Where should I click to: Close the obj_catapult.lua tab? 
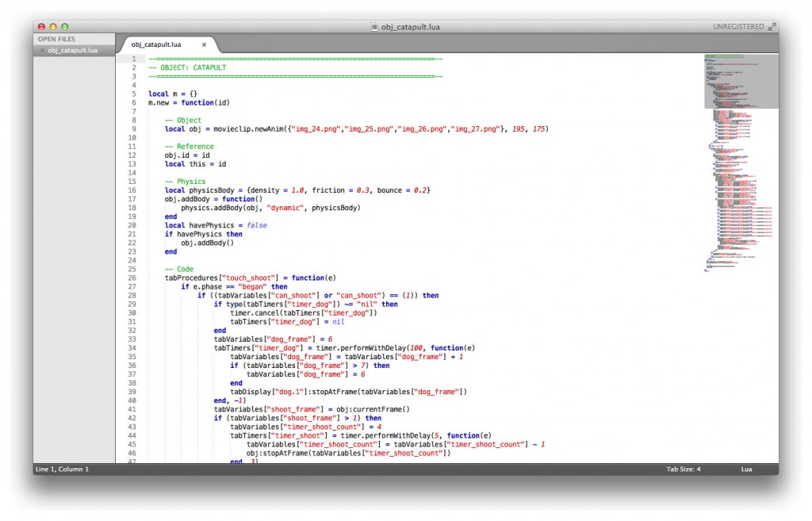(204, 45)
